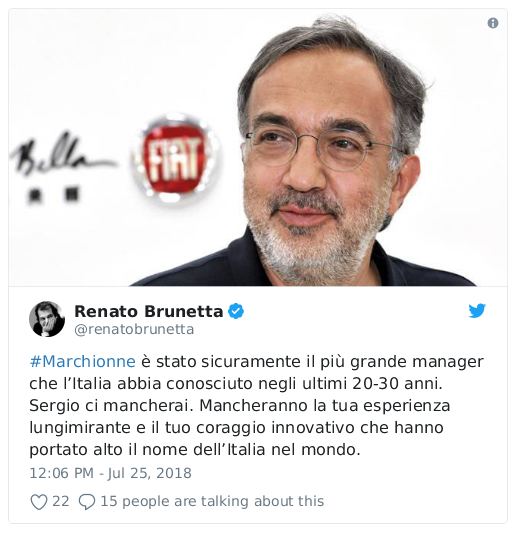Open the Renato Brunetta display name
Image resolution: width=523 pixels, height=533 pixels.
149,311
